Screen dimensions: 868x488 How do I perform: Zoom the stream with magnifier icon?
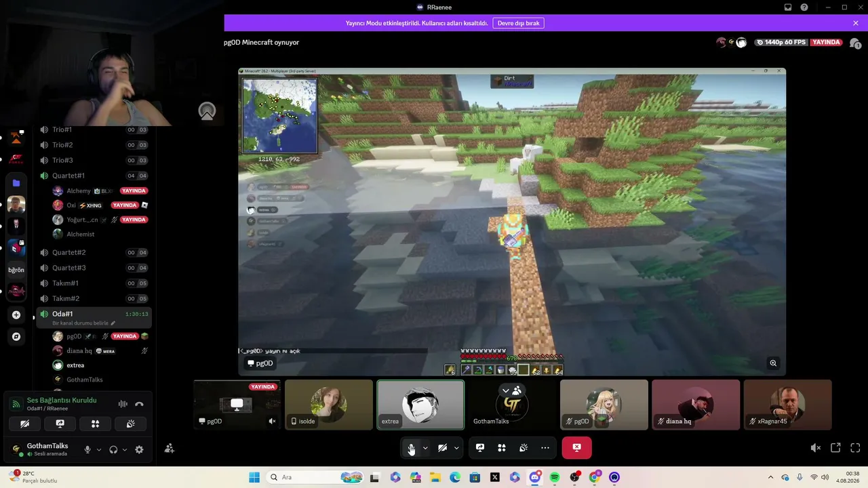tap(773, 363)
